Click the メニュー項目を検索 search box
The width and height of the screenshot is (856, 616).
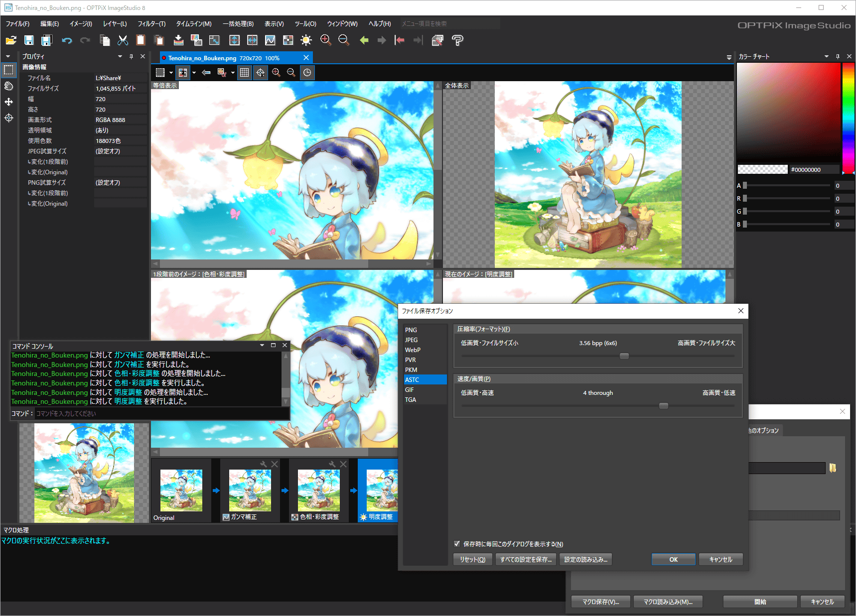click(x=450, y=23)
